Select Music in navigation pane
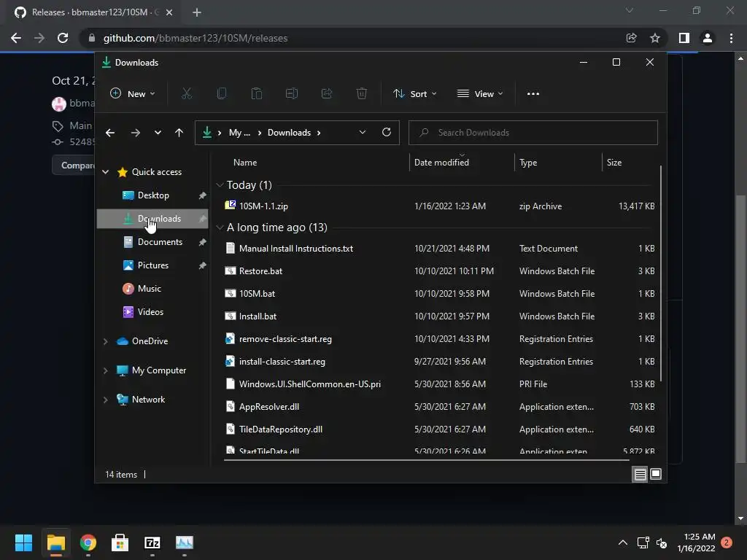The height and width of the screenshot is (560, 747). [152, 289]
